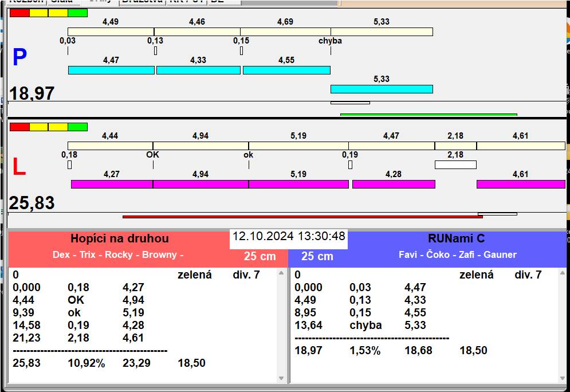The image size is (570, 392).
Task: Click the down arrow of the RUNami C list scrollbar
Action: [x=563, y=378]
